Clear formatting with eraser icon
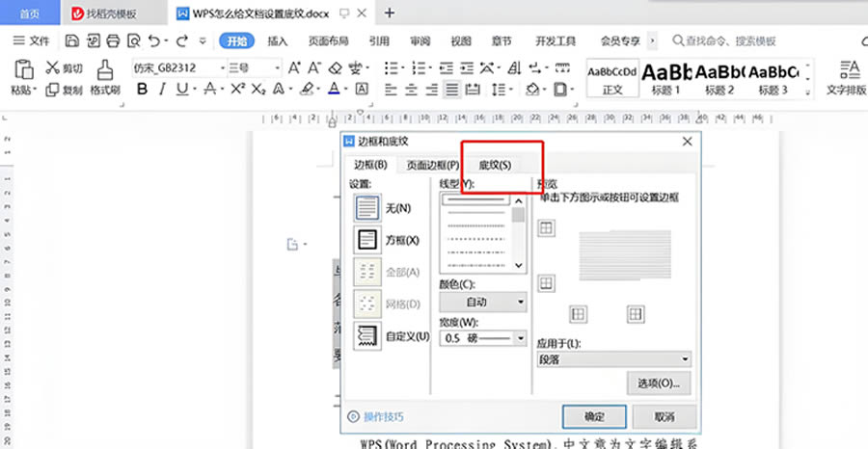868x449 pixels. click(x=335, y=68)
